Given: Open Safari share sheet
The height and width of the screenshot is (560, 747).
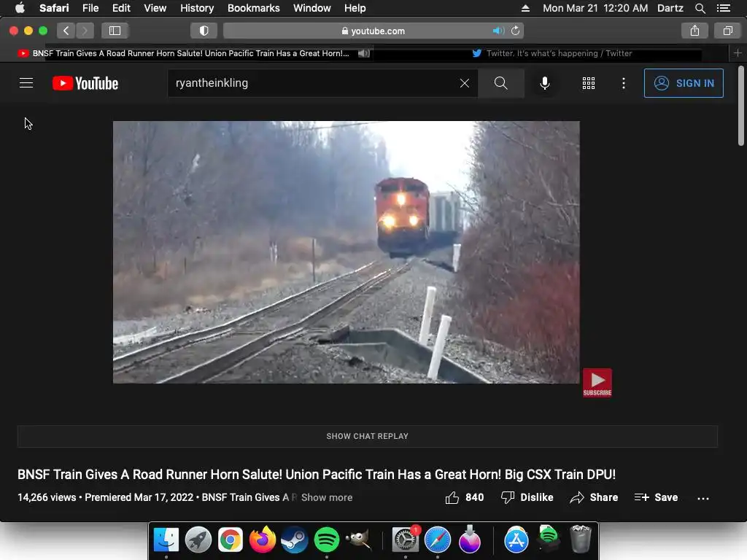Looking at the screenshot, I should (x=694, y=31).
